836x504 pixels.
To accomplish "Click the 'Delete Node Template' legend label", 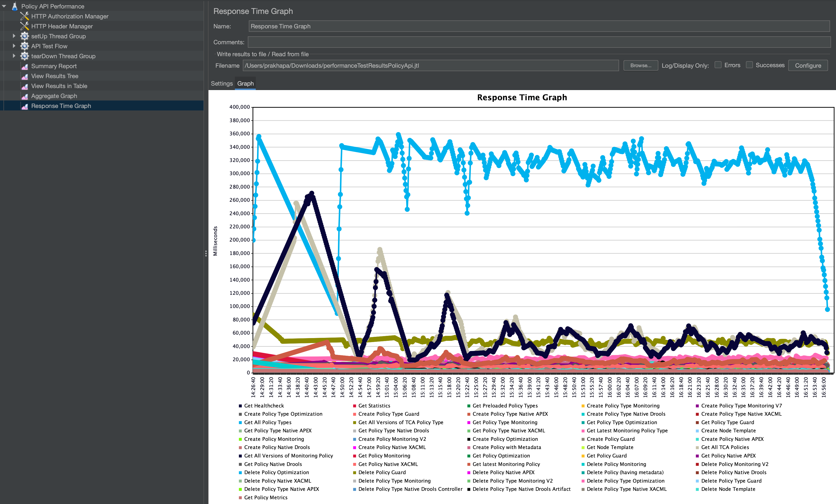I will pyautogui.click(x=728, y=489).
